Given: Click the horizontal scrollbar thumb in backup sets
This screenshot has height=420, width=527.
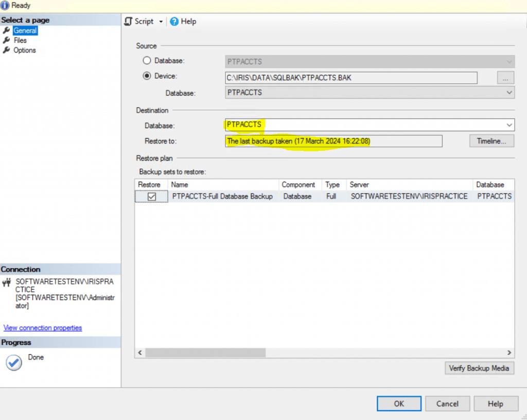Looking at the screenshot, I should [205, 353].
